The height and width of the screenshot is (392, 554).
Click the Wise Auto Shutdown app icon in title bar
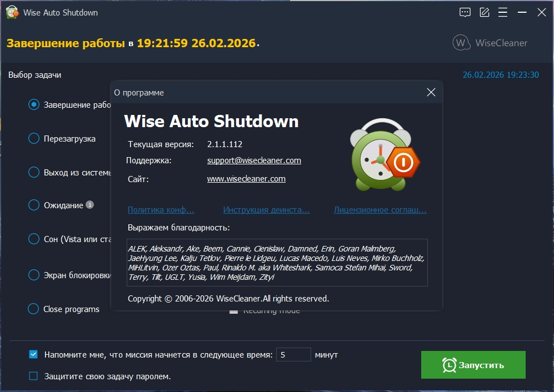[x=12, y=12]
